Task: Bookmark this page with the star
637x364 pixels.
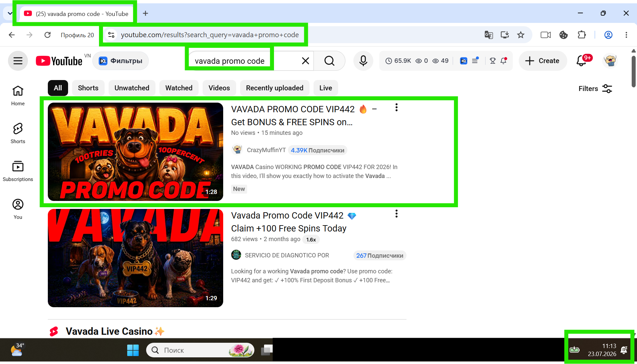Action: tap(521, 35)
